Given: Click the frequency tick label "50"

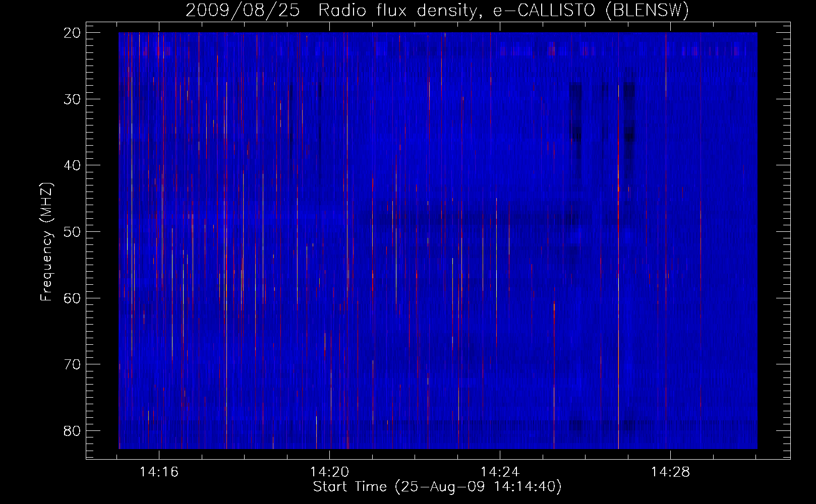Looking at the screenshot, I should tap(72, 232).
